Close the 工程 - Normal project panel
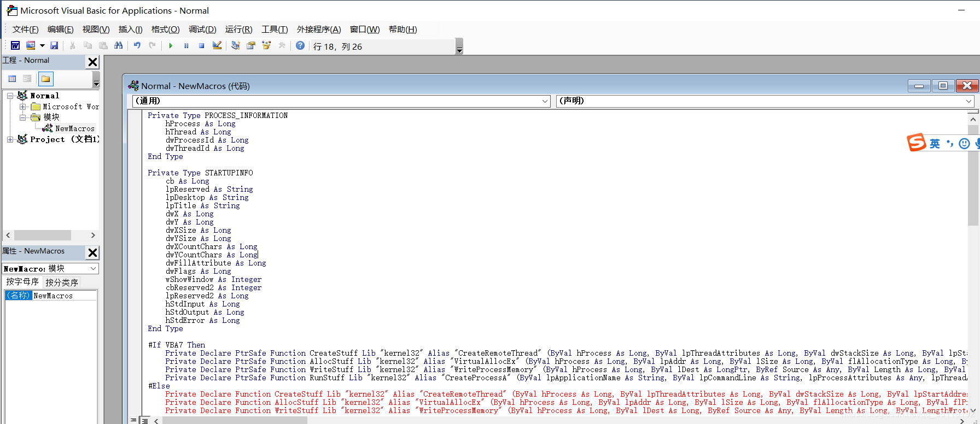This screenshot has width=980, height=424. click(x=93, y=62)
